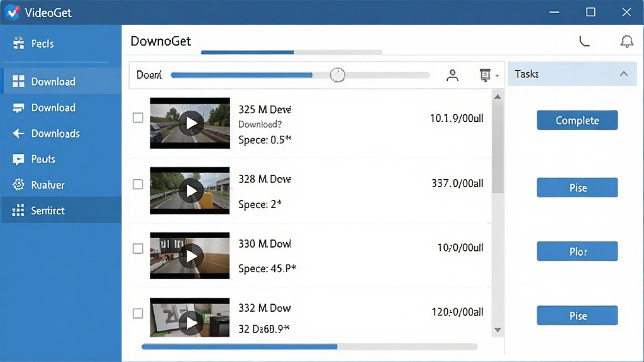The image size is (644, 362).
Task: Click the chat bubble icon beside Peuts
Action: (18, 159)
